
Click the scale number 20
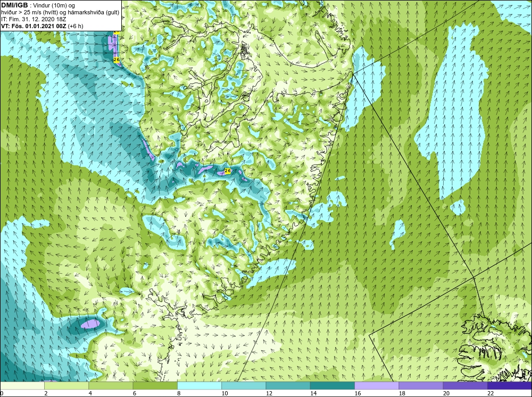click(x=446, y=393)
